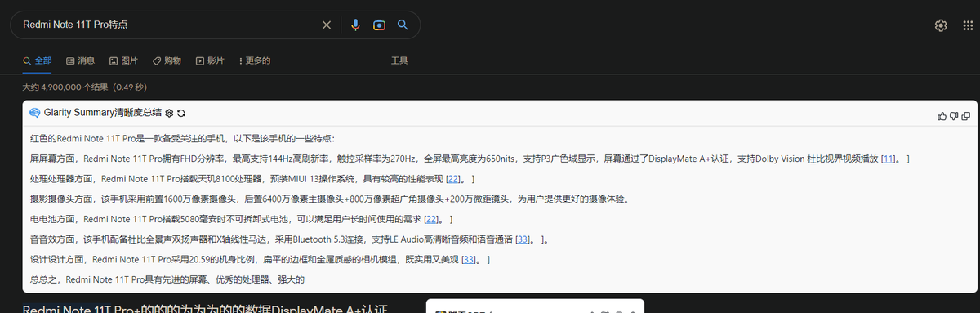The image size is (980, 313).
Task: Open Glarity Summary settings gear
Action: [169, 113]
